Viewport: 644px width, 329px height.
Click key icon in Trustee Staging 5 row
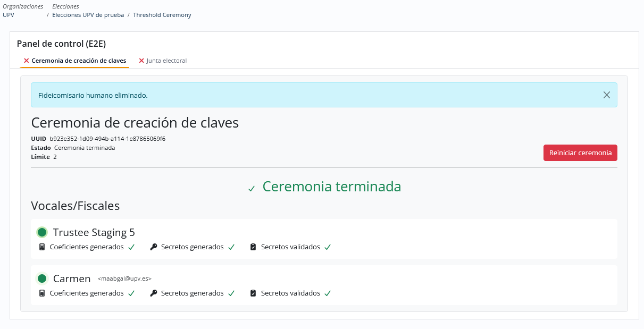click(x=154, y=247)
